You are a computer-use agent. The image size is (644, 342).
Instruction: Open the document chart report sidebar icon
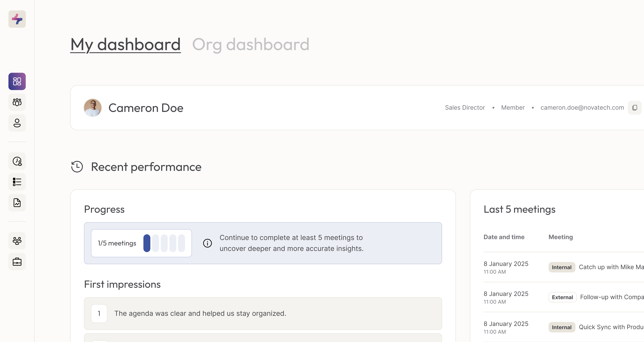(17, 203)
